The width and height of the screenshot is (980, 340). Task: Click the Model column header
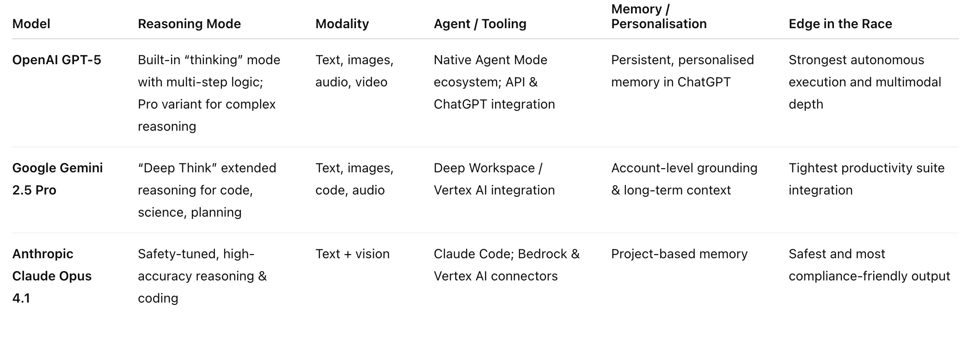31,24
